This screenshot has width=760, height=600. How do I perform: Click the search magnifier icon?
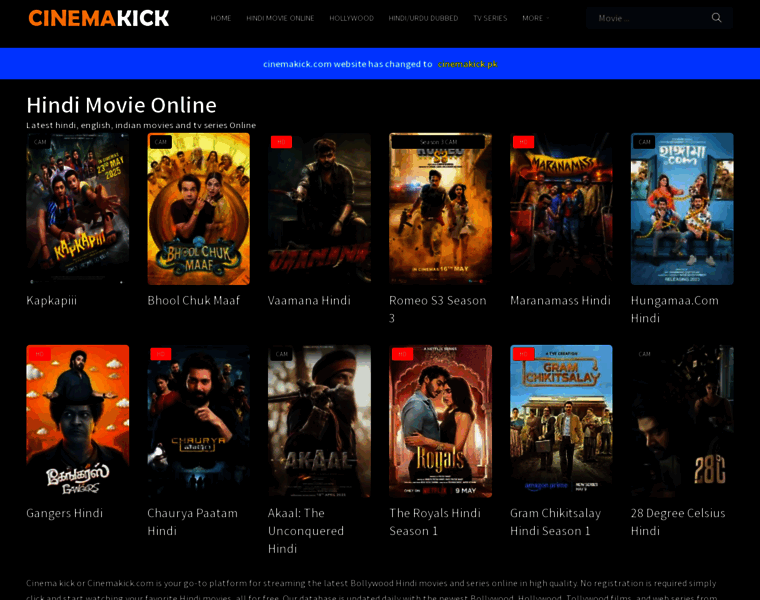(x=716, y=18)
